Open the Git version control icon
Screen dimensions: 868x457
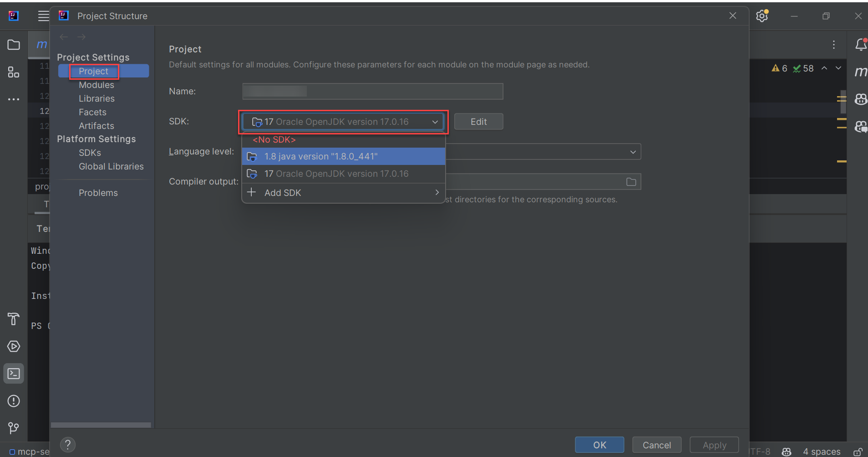[14, 428]
